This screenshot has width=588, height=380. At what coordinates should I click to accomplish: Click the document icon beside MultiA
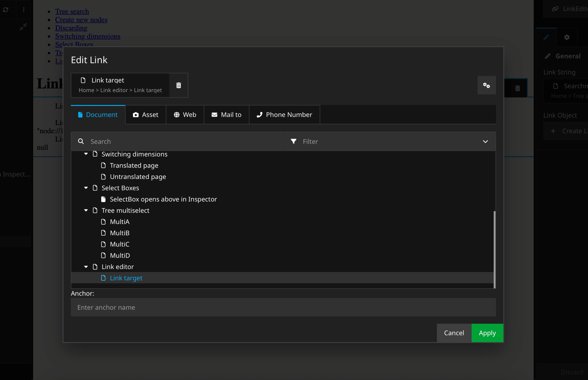(103, 222)
